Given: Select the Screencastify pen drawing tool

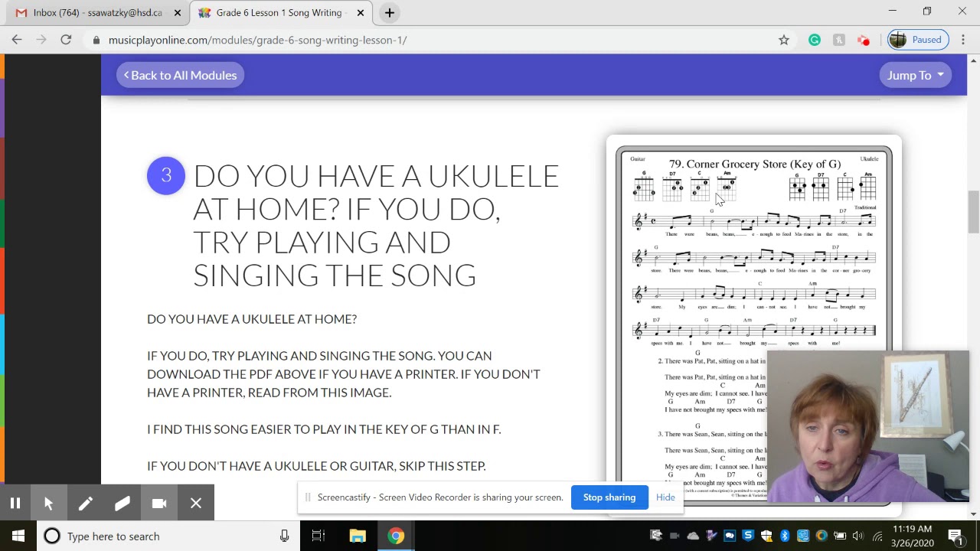Looking at the screenshot, I should [85, 503].
